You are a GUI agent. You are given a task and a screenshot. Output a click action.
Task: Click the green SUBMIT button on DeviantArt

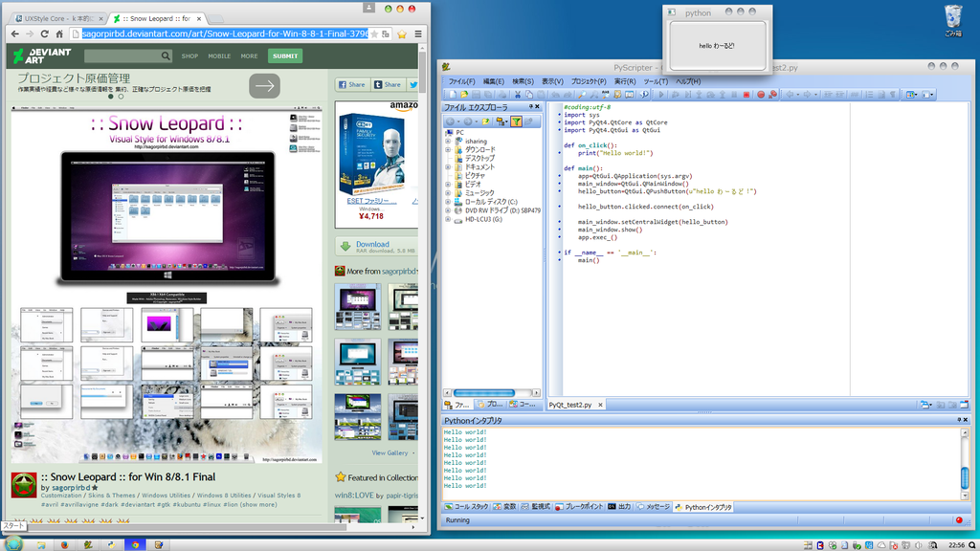(285, 55)
